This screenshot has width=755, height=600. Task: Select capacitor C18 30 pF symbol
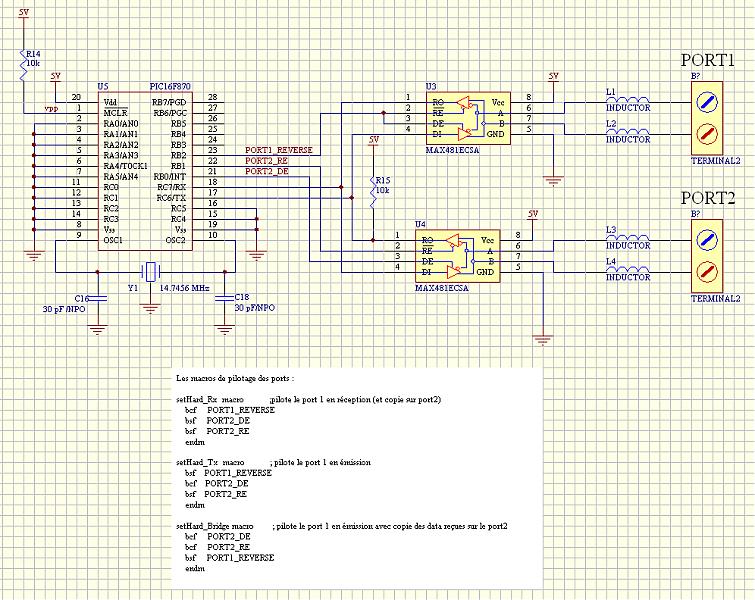pyautogui.click(x=225, y=298)
